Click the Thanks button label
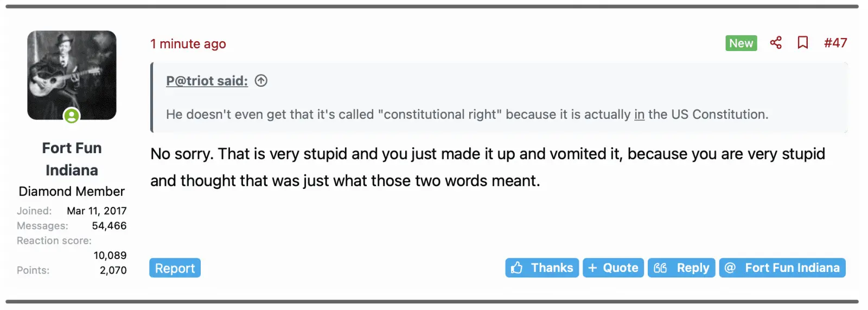This screenshot has width=868, height=310. [x=552, y=268]
